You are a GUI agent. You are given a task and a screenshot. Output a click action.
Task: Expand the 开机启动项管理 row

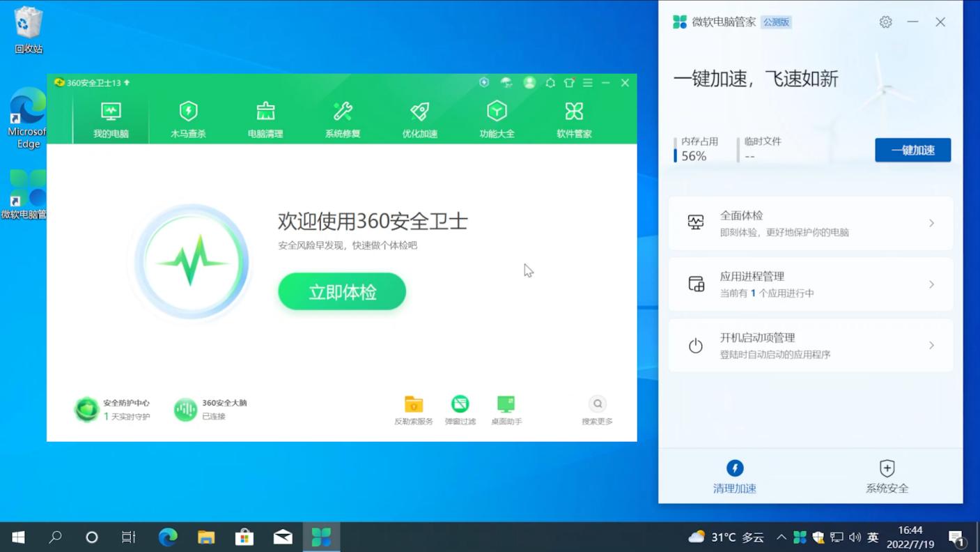932,344
